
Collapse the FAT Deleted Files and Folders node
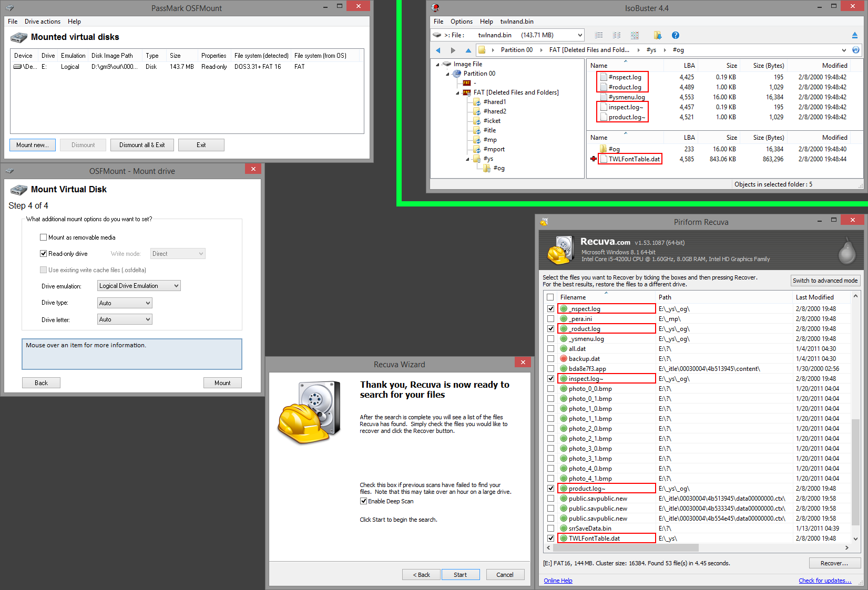457,93
